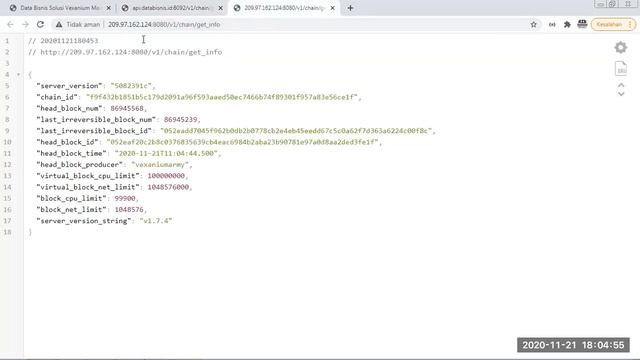Click the "head_block_producer" key
Image resolution: width=640 pixels, height=360 pixels.
click(80, 164)
